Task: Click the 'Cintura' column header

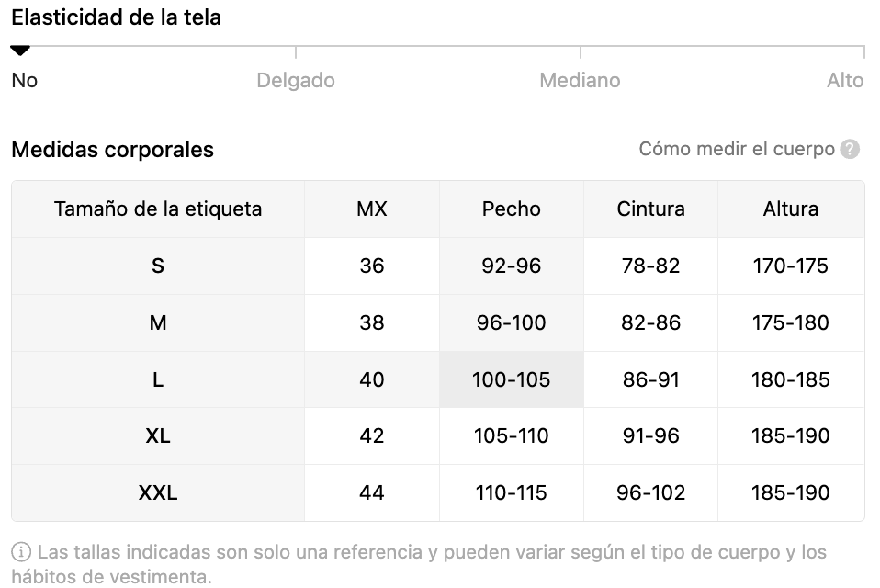Action: click(x=650, y=209)
